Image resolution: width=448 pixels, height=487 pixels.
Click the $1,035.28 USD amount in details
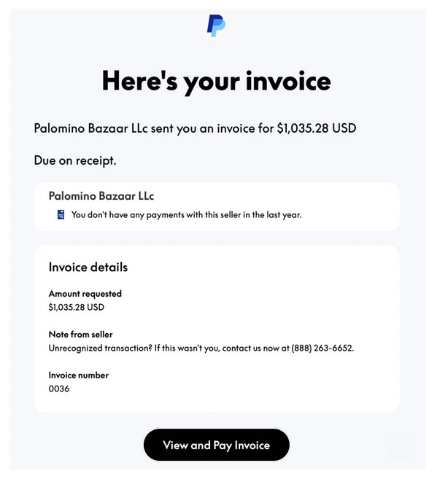tap(77, 307)
